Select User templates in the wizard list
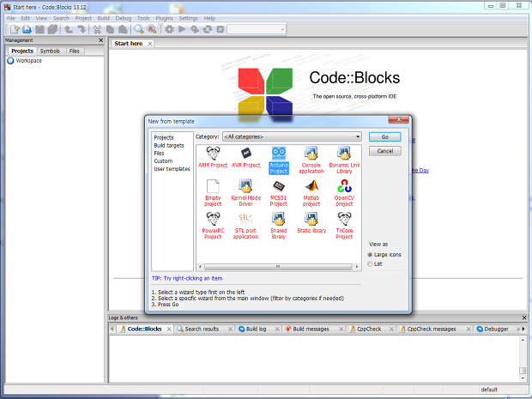The width and height of the screenshot is (532, 399). point(172,169)
